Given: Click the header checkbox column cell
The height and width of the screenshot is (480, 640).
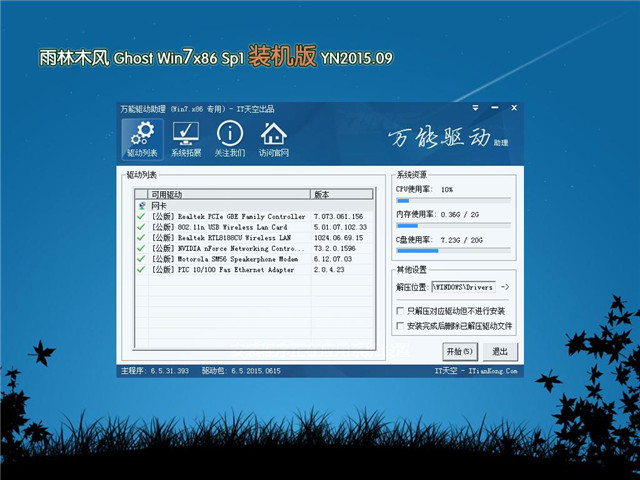Looking at the screenshot, I should pos(141,194).
